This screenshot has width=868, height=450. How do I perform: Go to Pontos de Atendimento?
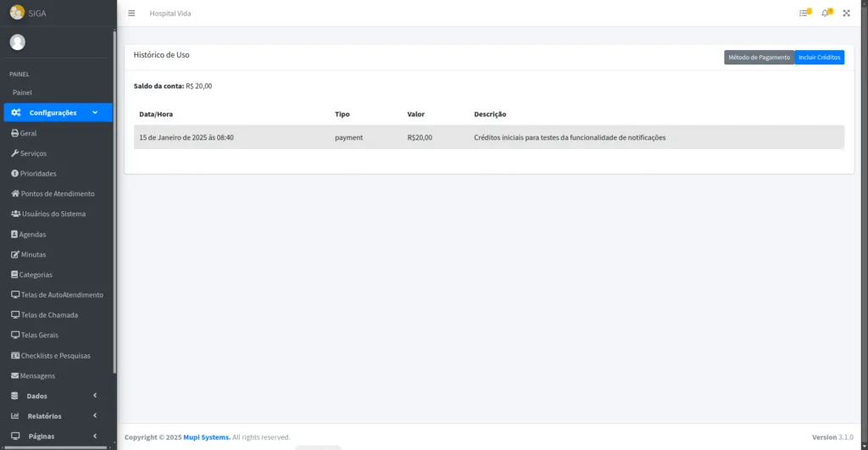click(53, 194)
